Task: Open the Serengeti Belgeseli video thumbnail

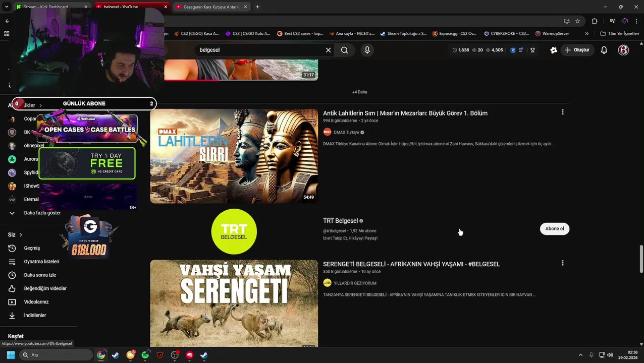Action: 234,304
